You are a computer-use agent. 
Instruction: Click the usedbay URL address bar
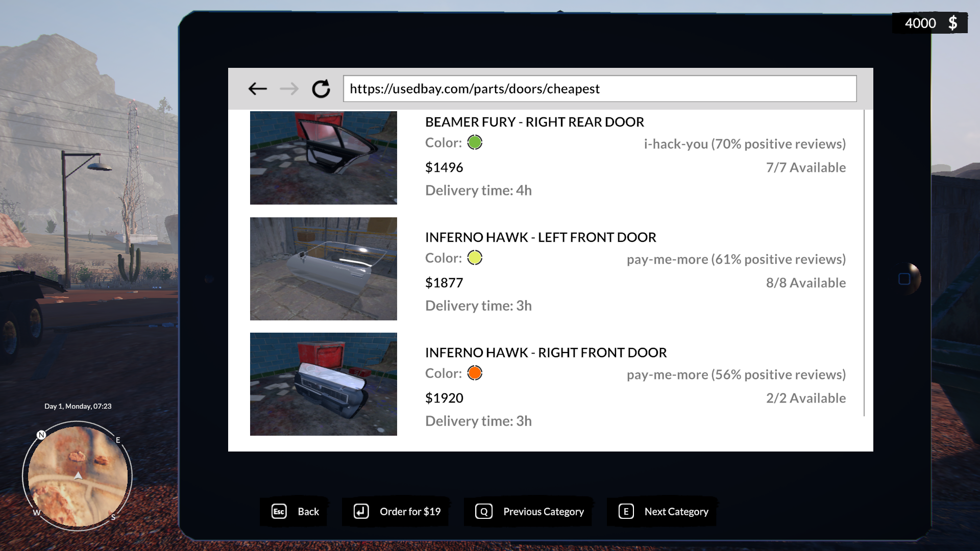[600, 89]
